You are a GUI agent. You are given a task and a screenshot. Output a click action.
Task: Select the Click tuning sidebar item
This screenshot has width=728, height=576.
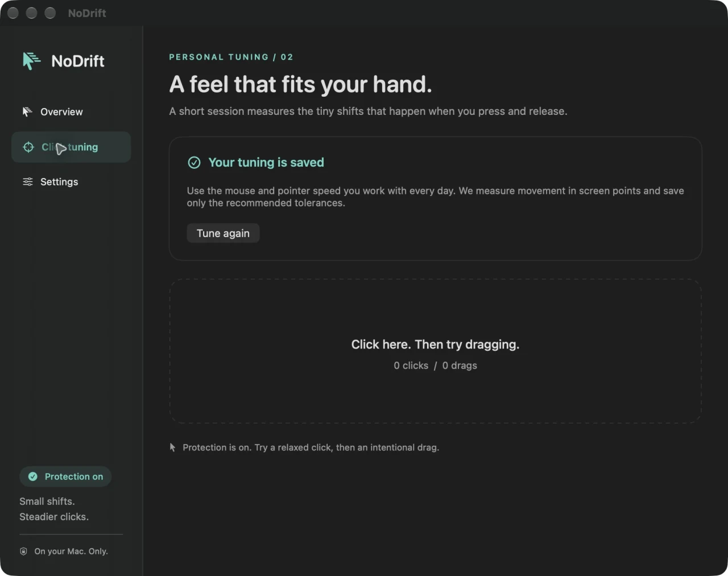71,147
